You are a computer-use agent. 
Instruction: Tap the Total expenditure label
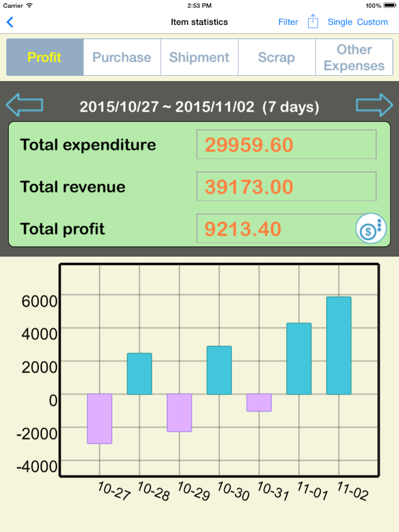point(88,145)
